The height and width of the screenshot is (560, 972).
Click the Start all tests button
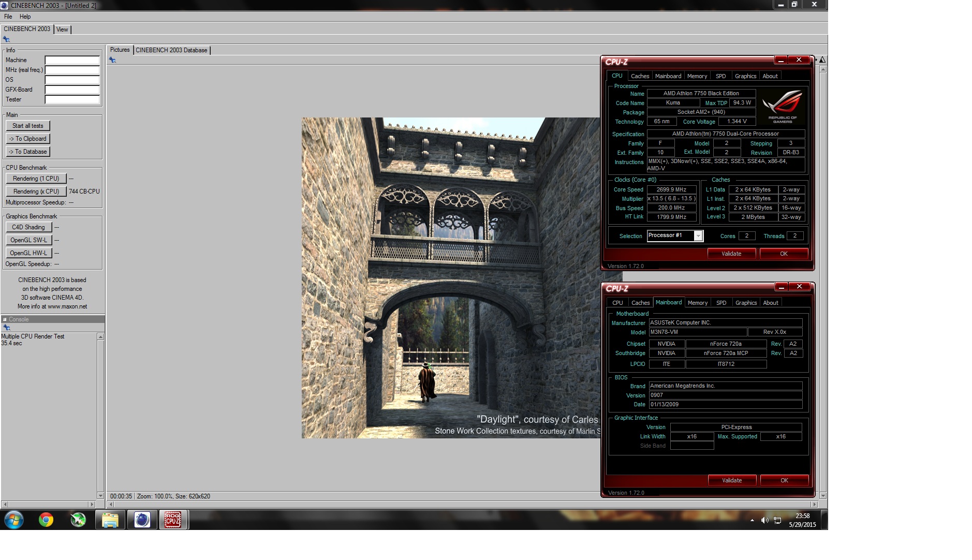28,126
